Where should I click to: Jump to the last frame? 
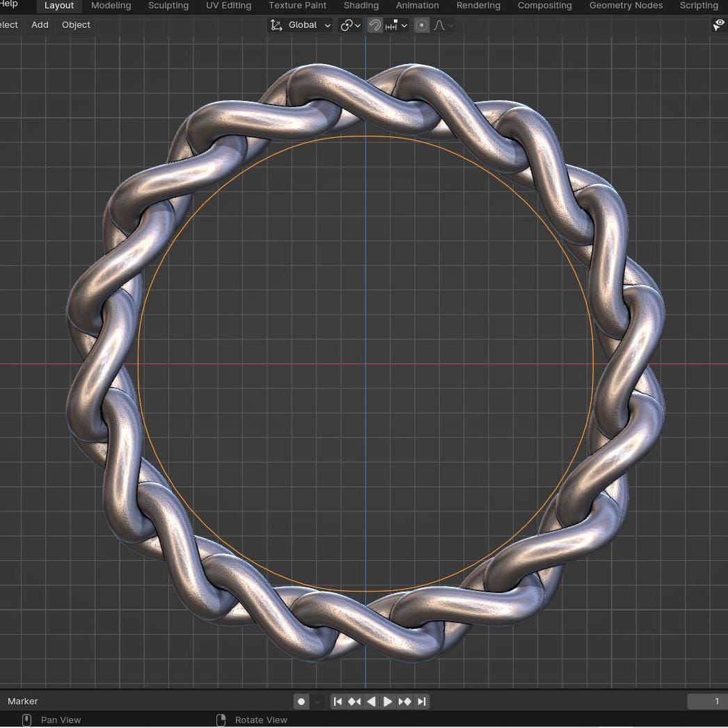(x=421, y=702)
